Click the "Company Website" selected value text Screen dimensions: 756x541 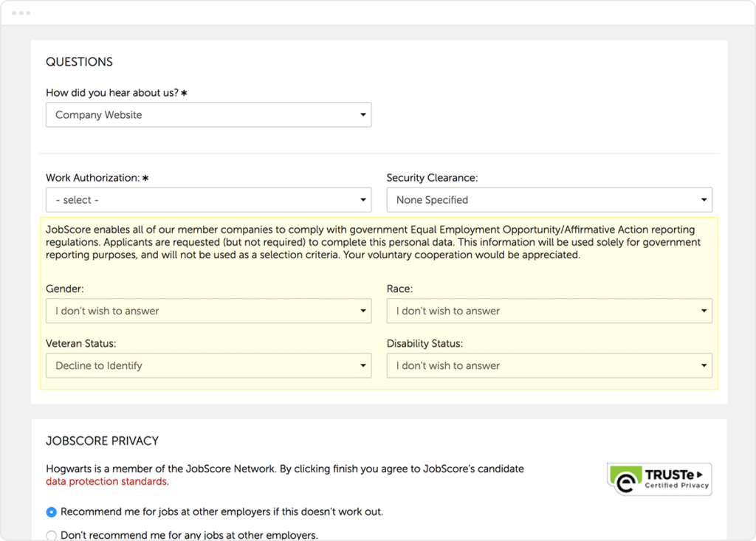pyautogui.click(x=97, y=114)
